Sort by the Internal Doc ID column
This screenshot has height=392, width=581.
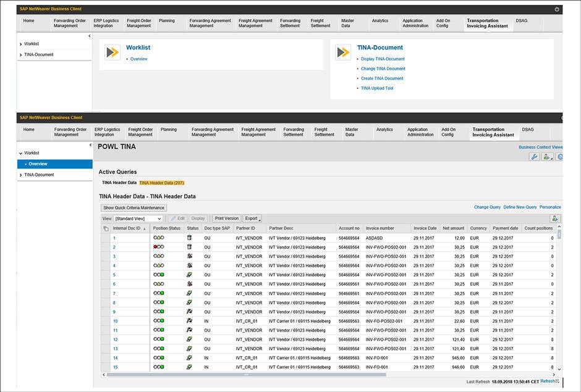[x=130, y=228]
